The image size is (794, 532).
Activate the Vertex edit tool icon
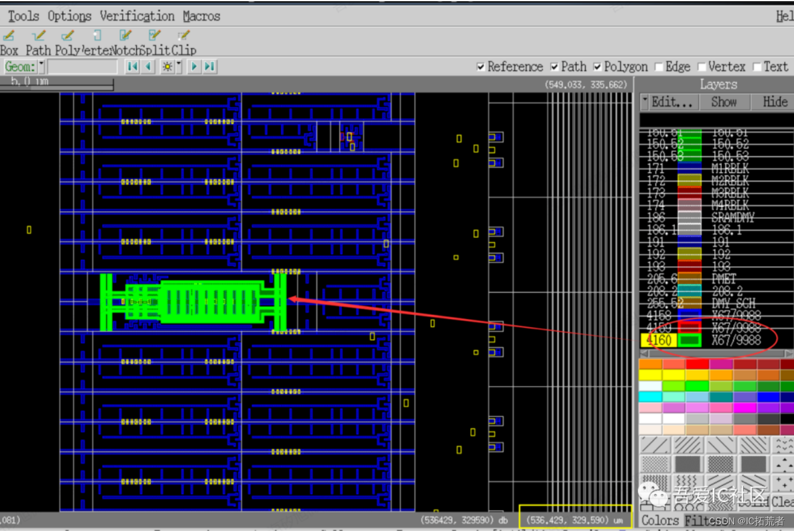click(x=97, y=36)
